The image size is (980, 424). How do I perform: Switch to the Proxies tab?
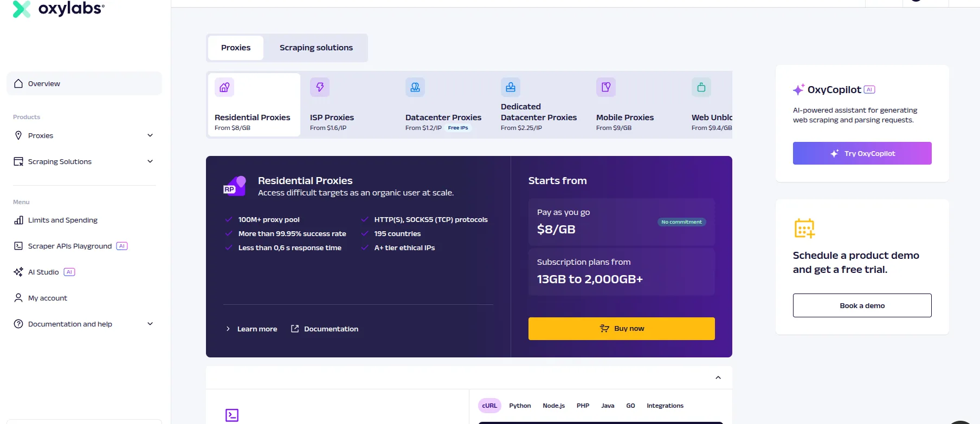pyautogui.click(x=236, y=48)
